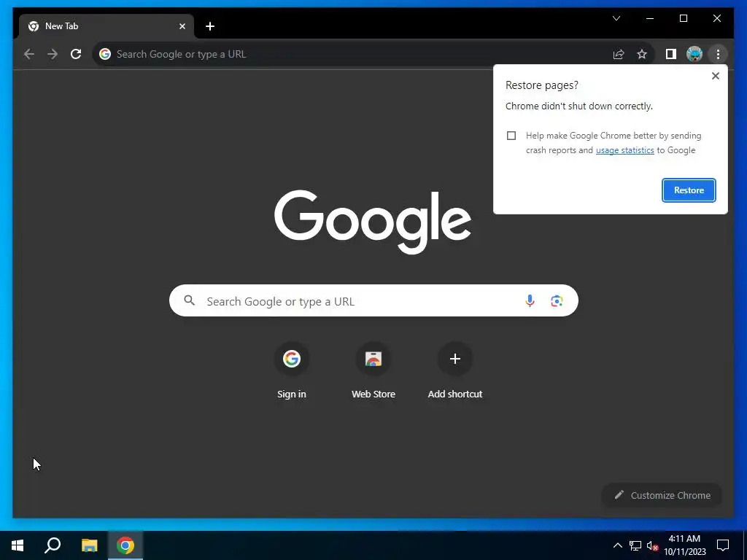Expand the tab search chevron
Image resolution: width=747 pixels, height=560 pixels.
click(616, 18)
